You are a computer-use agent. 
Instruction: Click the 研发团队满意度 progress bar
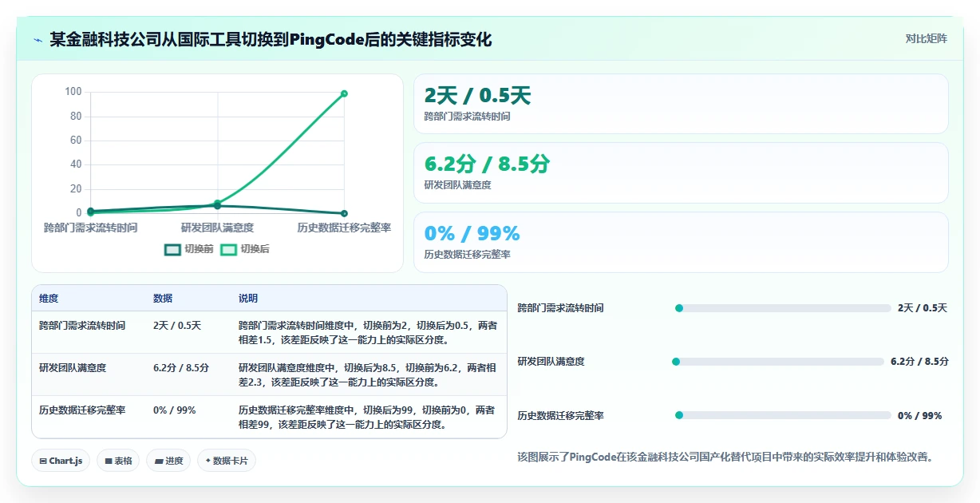pos(779,362)
